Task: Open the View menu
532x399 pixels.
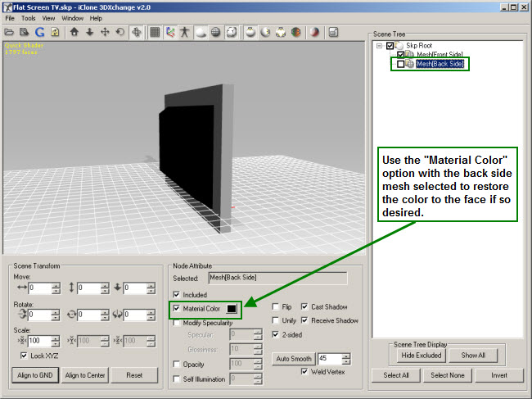Action: [48, 18]
